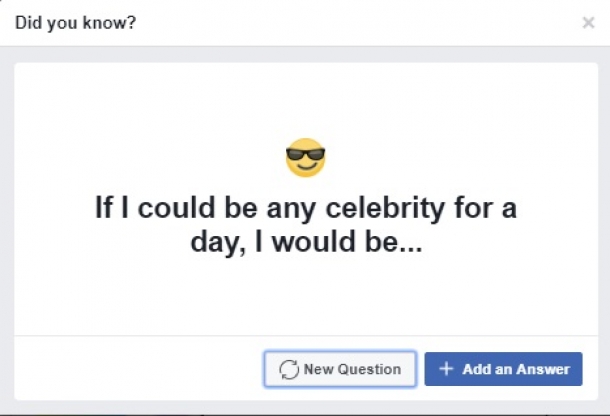Click the plus icon on Add an Answer

[x=446, y=369]
